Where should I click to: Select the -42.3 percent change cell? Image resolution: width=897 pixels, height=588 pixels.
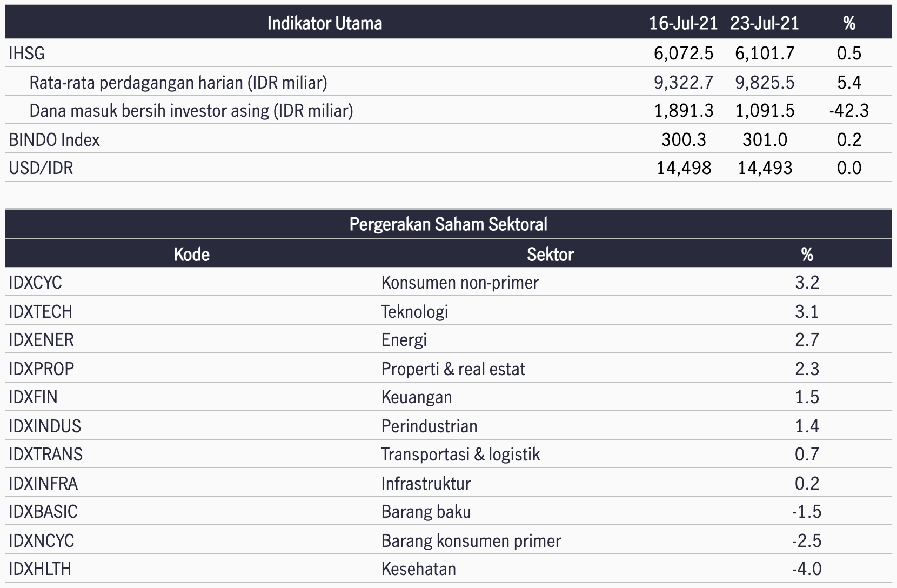(849, 111)
